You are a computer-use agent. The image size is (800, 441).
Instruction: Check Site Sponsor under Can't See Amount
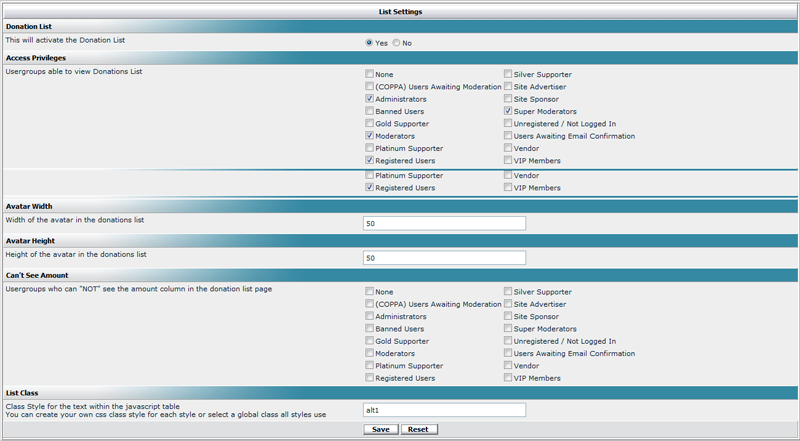(508, 316)
